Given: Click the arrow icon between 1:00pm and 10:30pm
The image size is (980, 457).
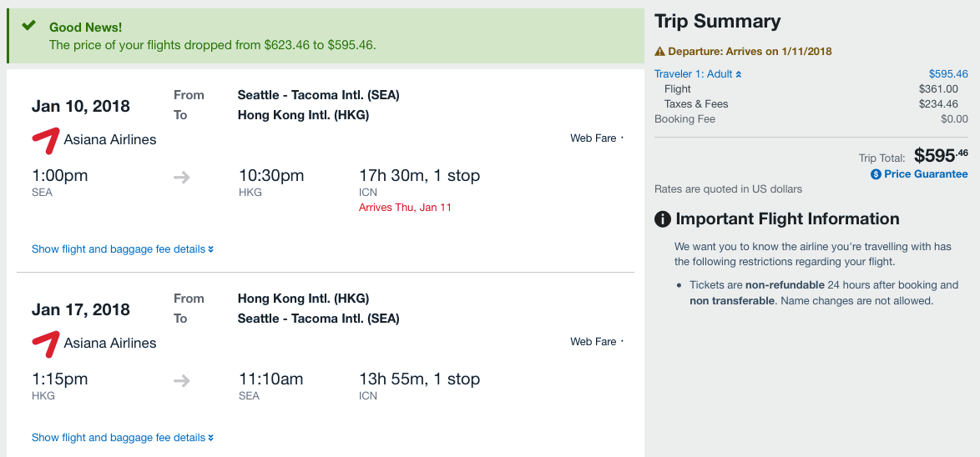Looking at the screenshot, I should pyautogui.click(x=182, y=177).
